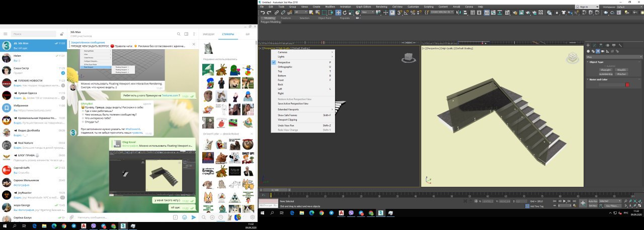Click the red object color swatch
The height and width of the screenshot is (230, 644).
[627, 84]
